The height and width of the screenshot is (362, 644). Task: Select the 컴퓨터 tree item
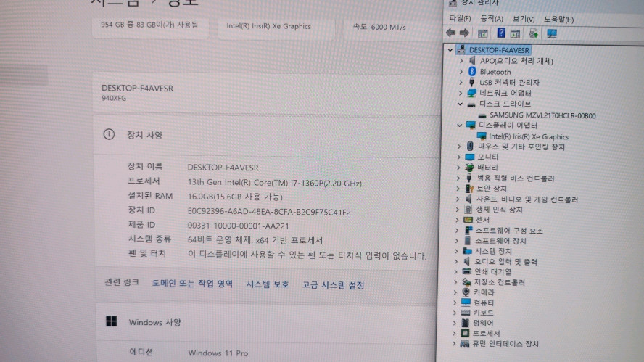[x=484, y=303]
